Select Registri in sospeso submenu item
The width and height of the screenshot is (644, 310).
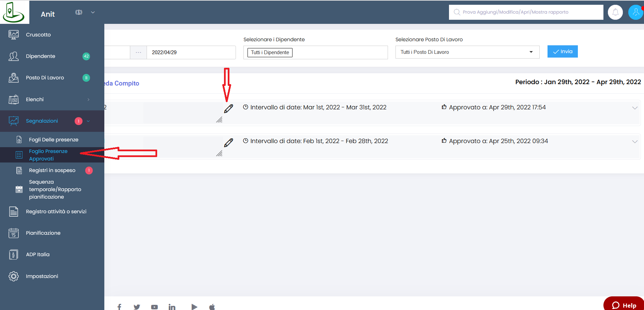coord(52,170)
